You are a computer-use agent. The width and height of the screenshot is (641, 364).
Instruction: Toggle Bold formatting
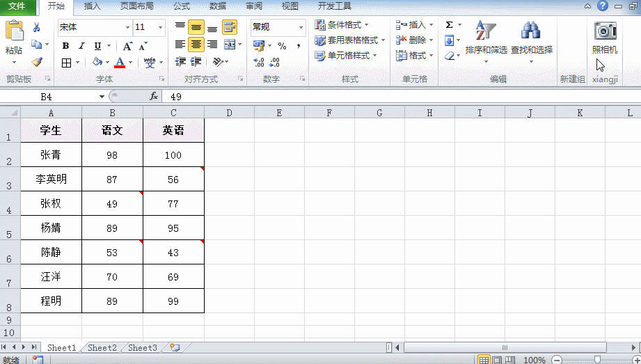[x=65, y=46]
